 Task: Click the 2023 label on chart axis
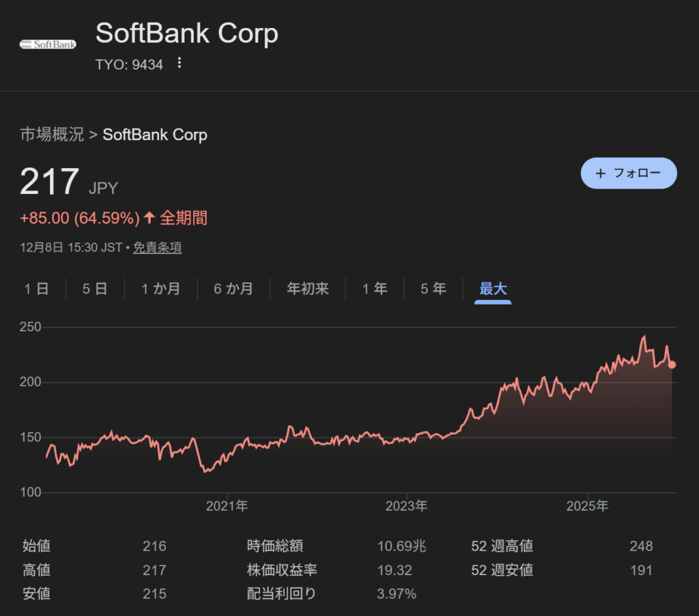(406, 507)
